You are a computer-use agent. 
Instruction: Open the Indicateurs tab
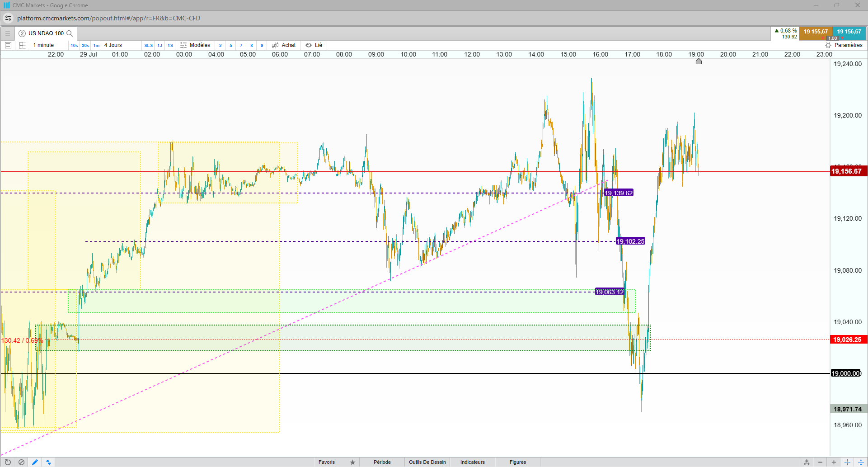pos(472,462)
